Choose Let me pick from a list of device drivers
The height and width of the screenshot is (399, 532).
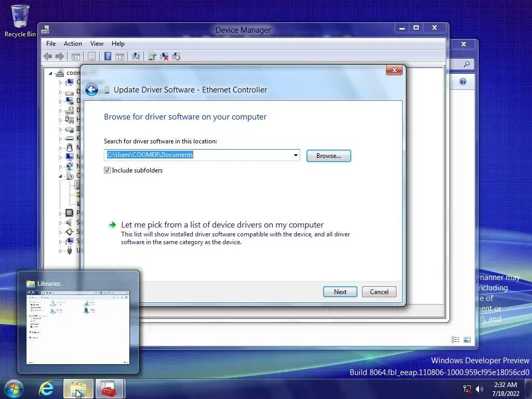tap(222, 224)
